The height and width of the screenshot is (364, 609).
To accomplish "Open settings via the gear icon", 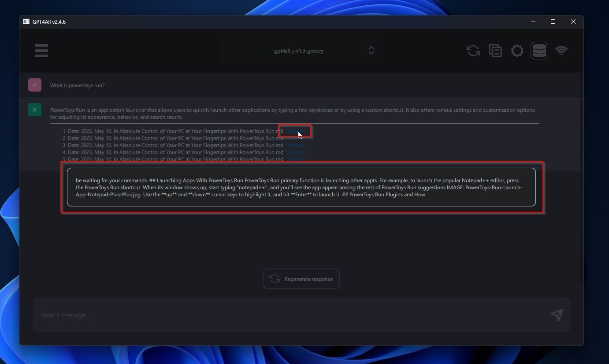I will pos(517,50).
